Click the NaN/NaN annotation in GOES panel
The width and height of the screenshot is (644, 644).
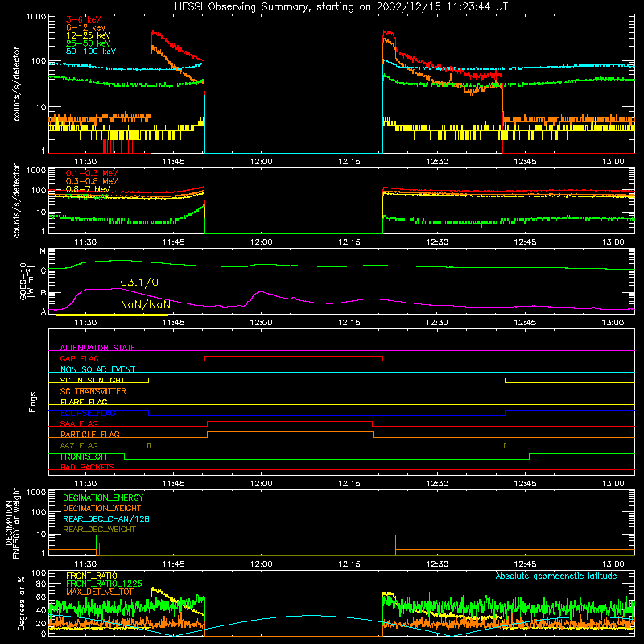[x=146, y=305]
